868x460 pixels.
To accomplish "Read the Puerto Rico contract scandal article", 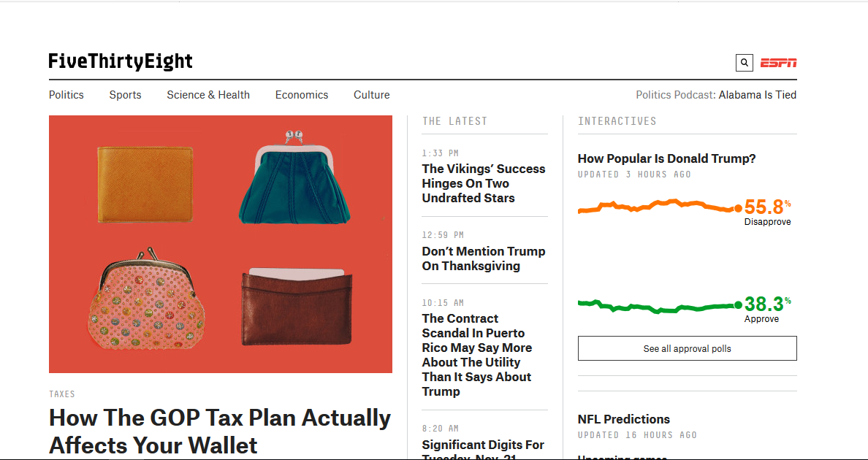I will click(x=476, y=355).
